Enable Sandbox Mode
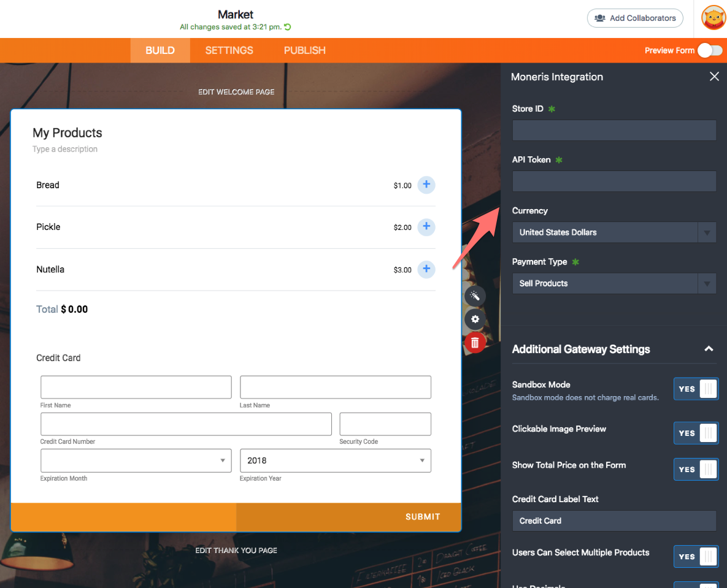Viewport: 727px width, 588px height. (696, 389)
